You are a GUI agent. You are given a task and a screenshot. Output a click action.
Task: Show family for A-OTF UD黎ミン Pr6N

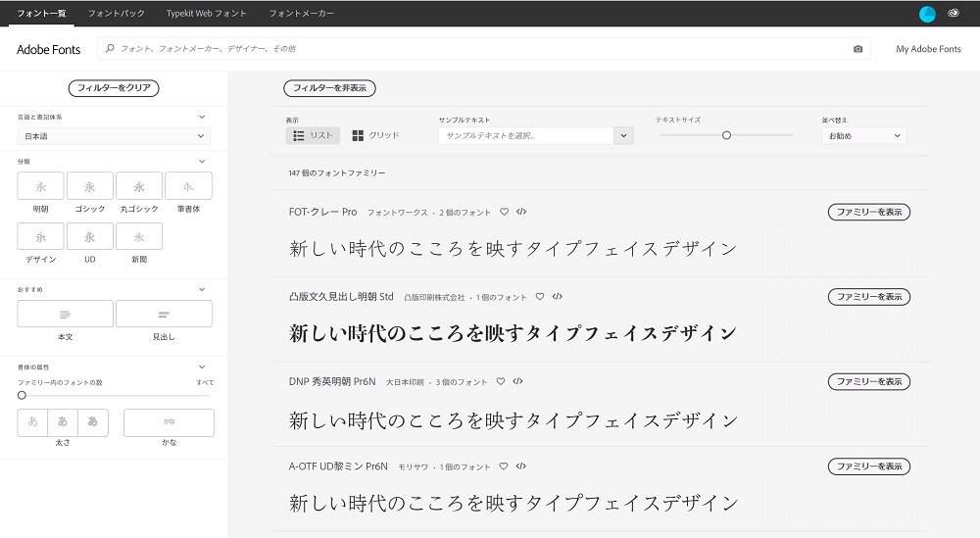[868, 466]
